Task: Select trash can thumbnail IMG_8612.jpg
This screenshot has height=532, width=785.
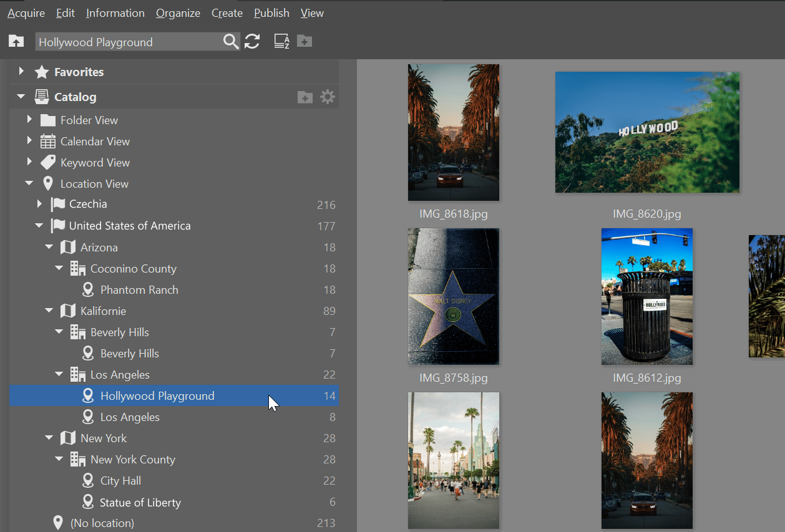Action: (647, 296)
